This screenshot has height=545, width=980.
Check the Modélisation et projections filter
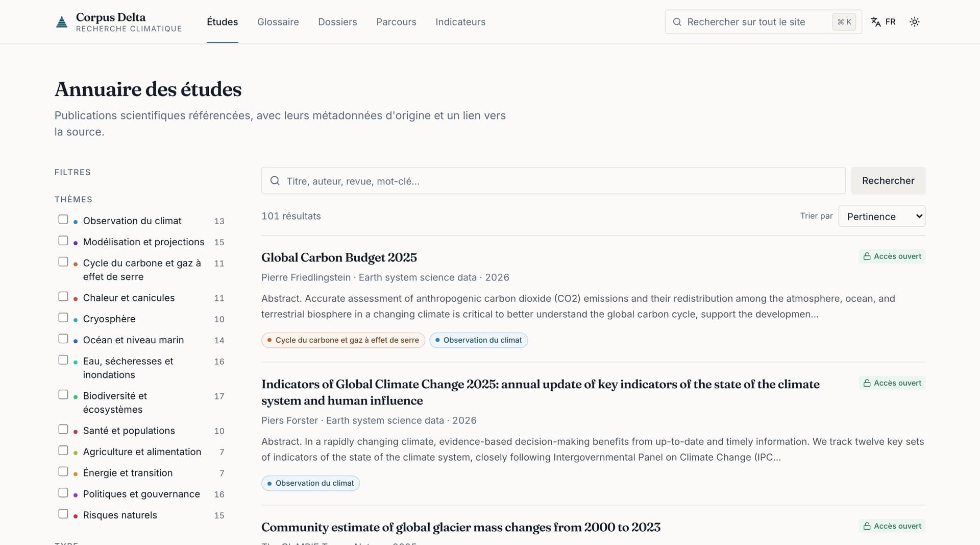[63, 241]
